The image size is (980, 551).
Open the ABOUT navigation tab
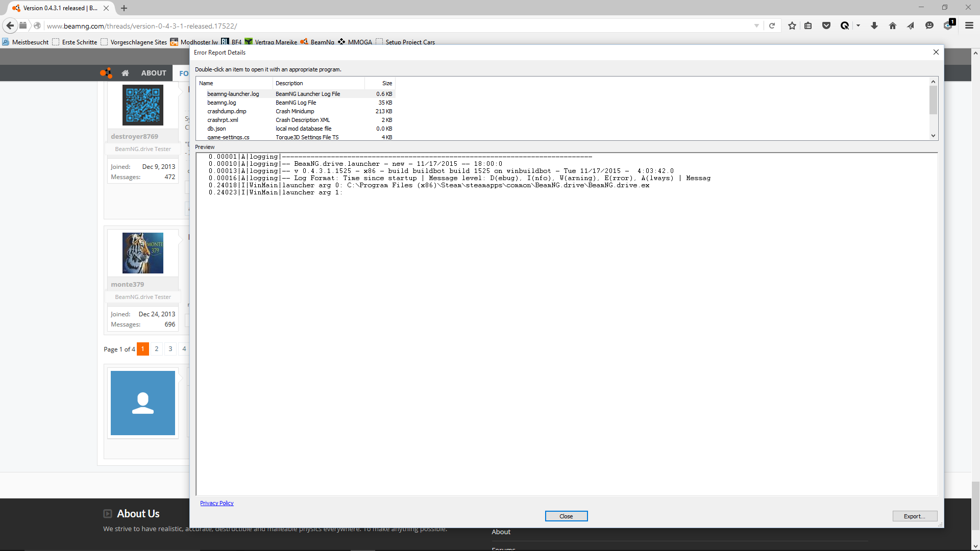pyautogui.click(x=154, y=73)
